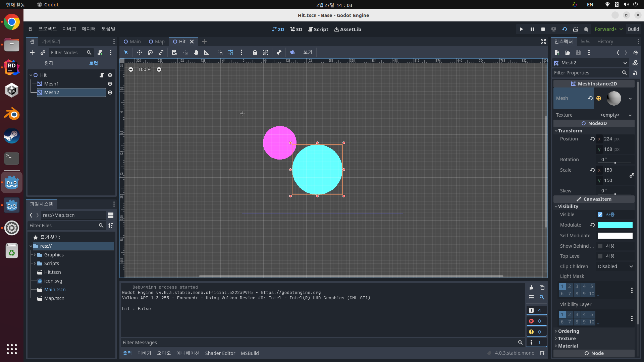Toggle Light Mask layer 2

point(570,286)
